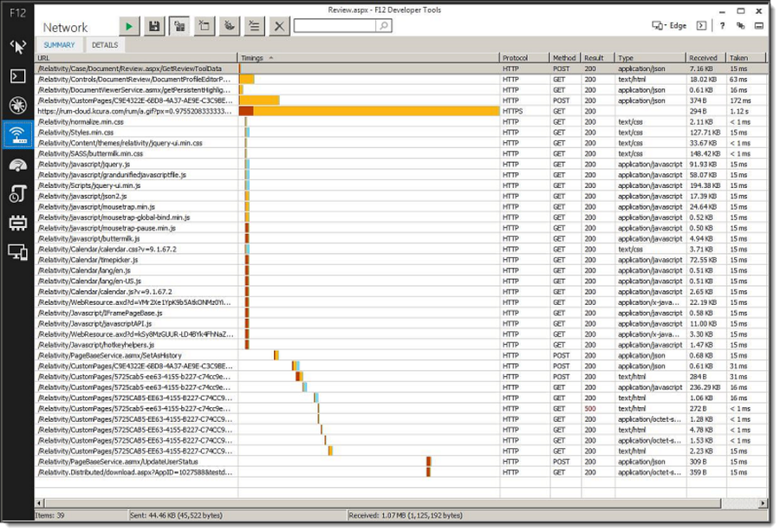Switch to the DETAILS tab

coord(105,45)
